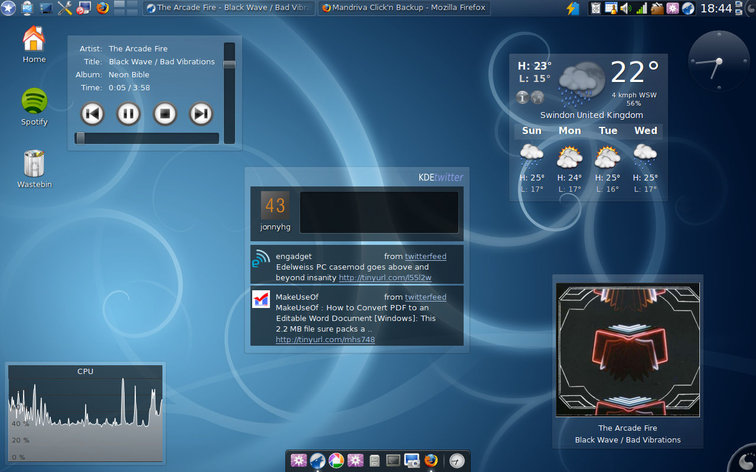Image resolution: width=756 pixels, height=472 pixels.
Task: Click the analog clock widget on desktop
Action: coord(718,61)
